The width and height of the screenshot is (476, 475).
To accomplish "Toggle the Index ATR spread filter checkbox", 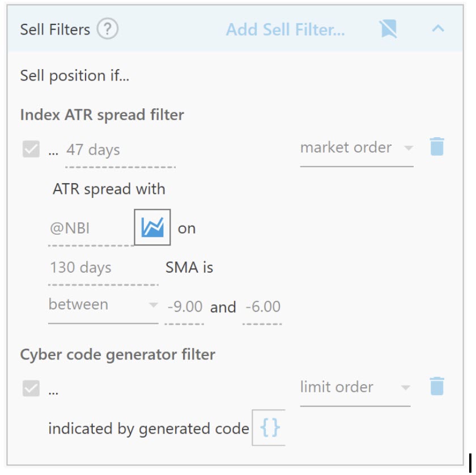I will [x=31, y=150].
